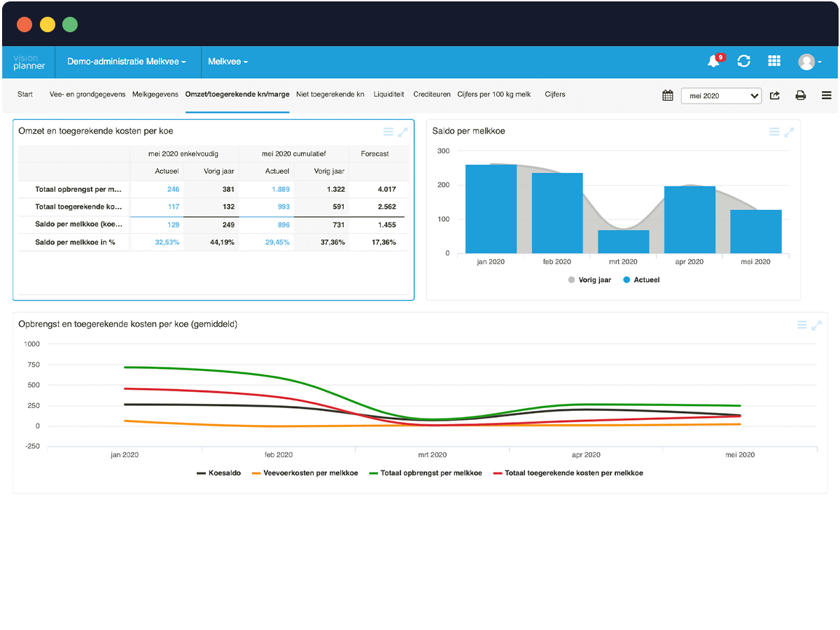840x630 pixels.
Task: Click the 1.889 cumulative actual value
Action: click(x=280, y=189)
